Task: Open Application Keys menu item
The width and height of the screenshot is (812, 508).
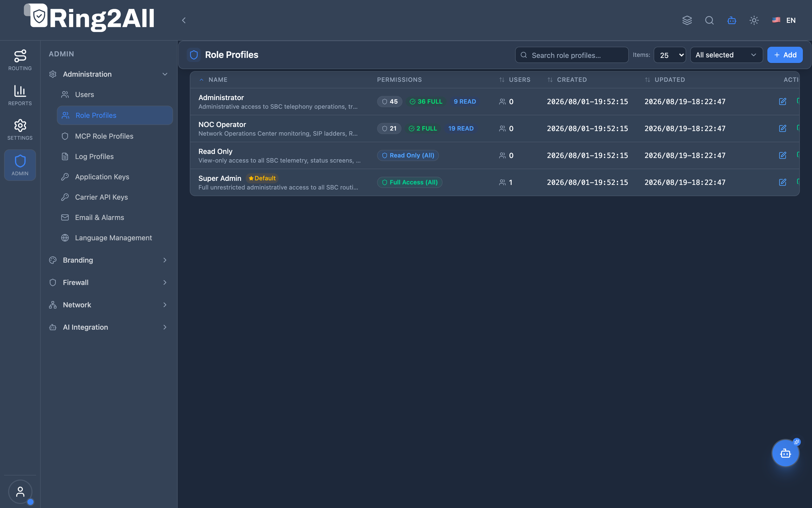Action: pos(115,177)
